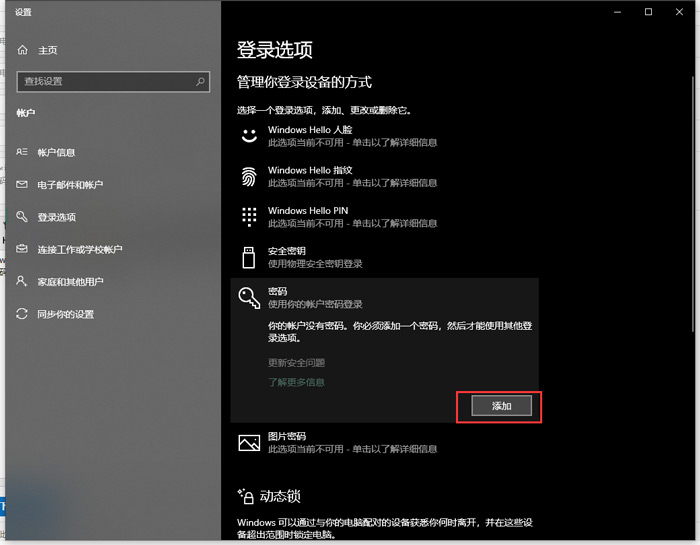The height and width of the screenshot is (545, 700).
Task: Click the sign-in options key icon in sidebar
Action: tap(22, 216)
